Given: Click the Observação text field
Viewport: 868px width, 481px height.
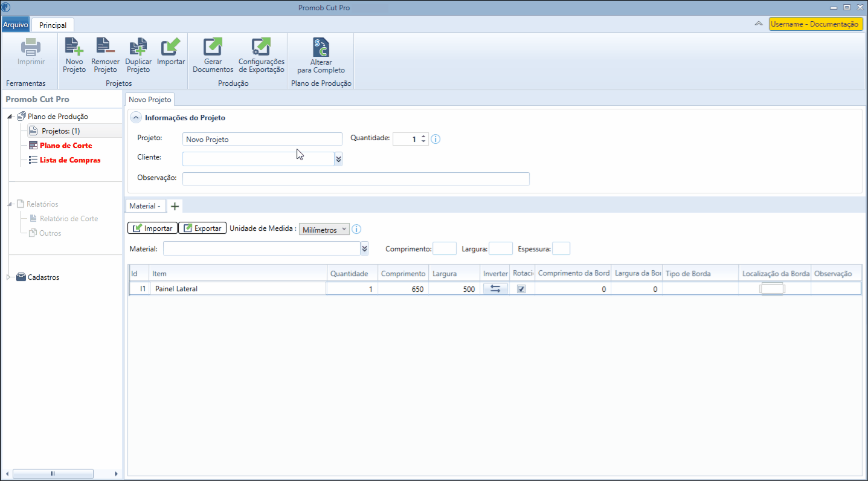Looking at the screenshot, I should (x=356, y=178).
